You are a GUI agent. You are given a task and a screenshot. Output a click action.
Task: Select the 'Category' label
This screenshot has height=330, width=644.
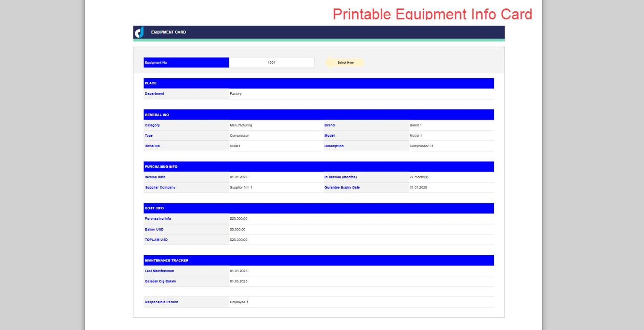[152, 125]
